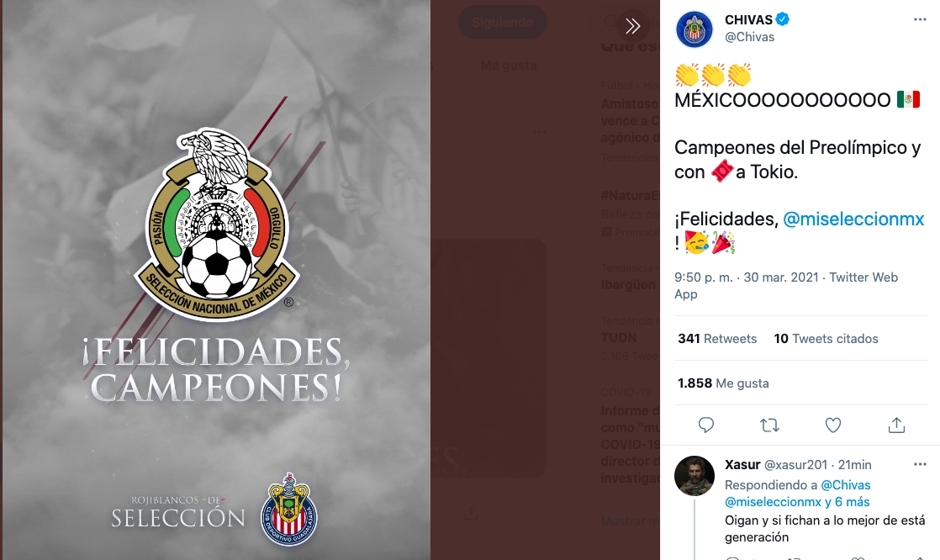Reply to the Chivas tweet
Screen dimensions: 940x560
[x=706, y=425]
